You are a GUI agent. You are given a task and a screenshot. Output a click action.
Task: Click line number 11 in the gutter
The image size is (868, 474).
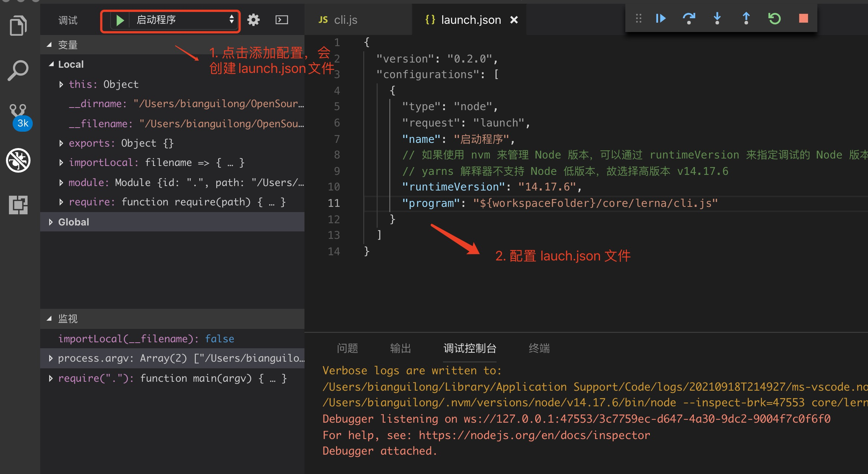[x=334, y=203]
